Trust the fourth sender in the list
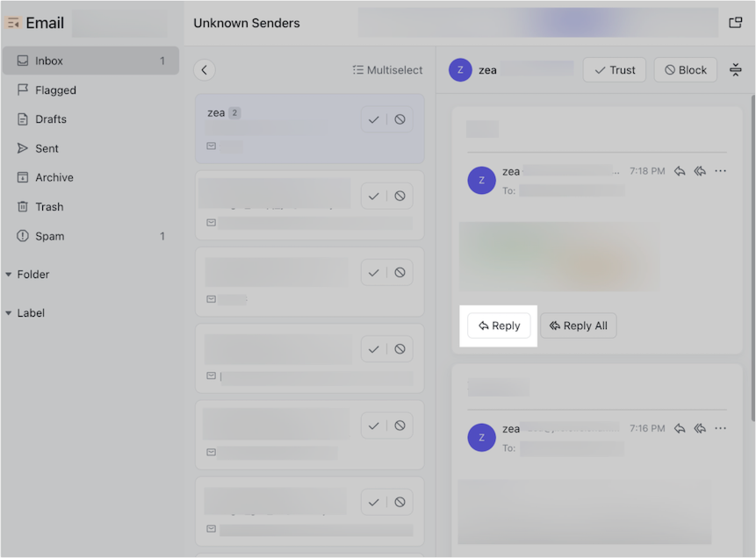The image size is (756, 558). (x=374, y=349)
